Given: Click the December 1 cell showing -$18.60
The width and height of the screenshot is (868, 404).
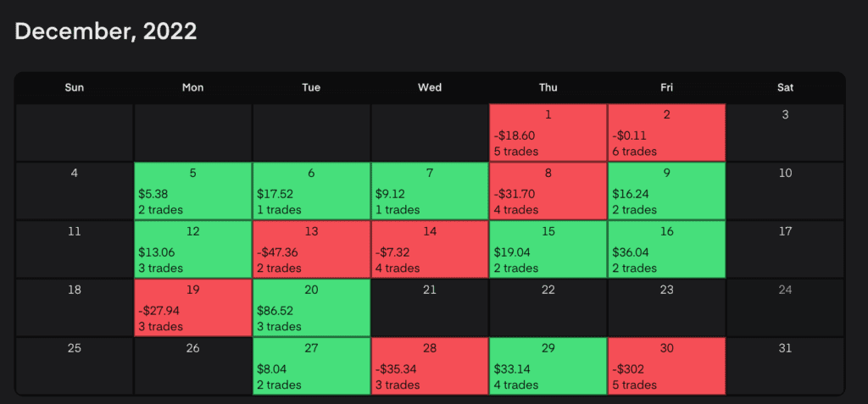Looking at the screenshot, I should point(548,133).
